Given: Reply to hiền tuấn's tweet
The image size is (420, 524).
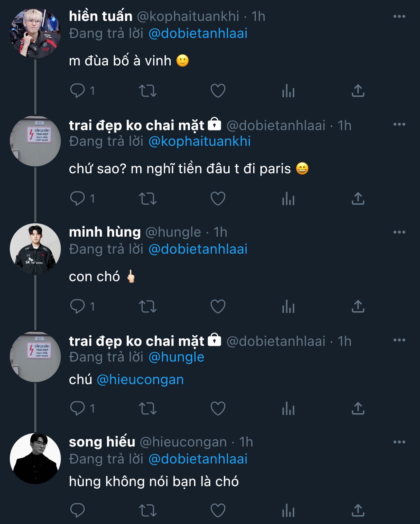Looking at the screenshot, I should click(78, 91).
